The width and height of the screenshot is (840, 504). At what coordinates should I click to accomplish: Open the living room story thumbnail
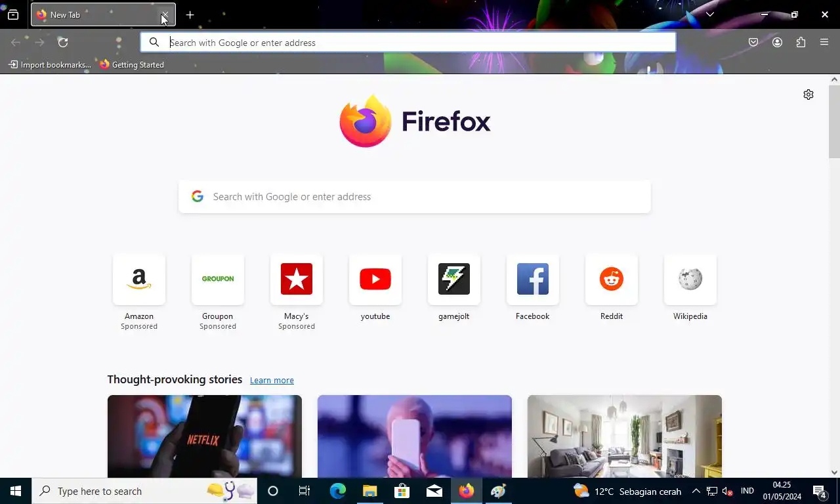625,436
